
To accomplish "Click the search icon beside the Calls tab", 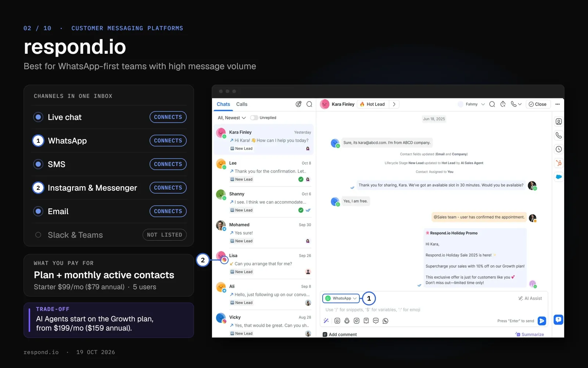I will 309,104.
